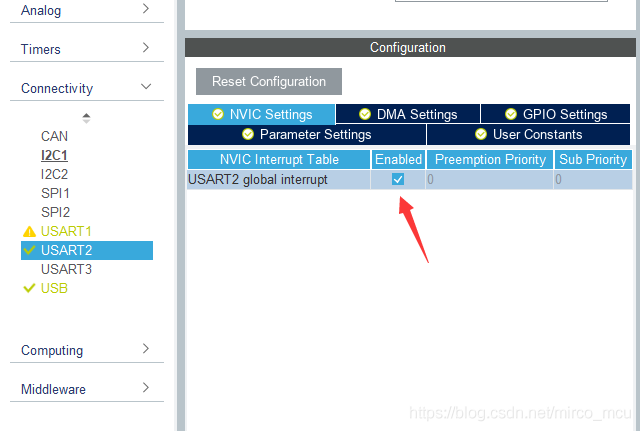The width and height of the screenshot is (640, 431).
Task: Open the GPIO Settings tab
Action: (x=556, y=114)
